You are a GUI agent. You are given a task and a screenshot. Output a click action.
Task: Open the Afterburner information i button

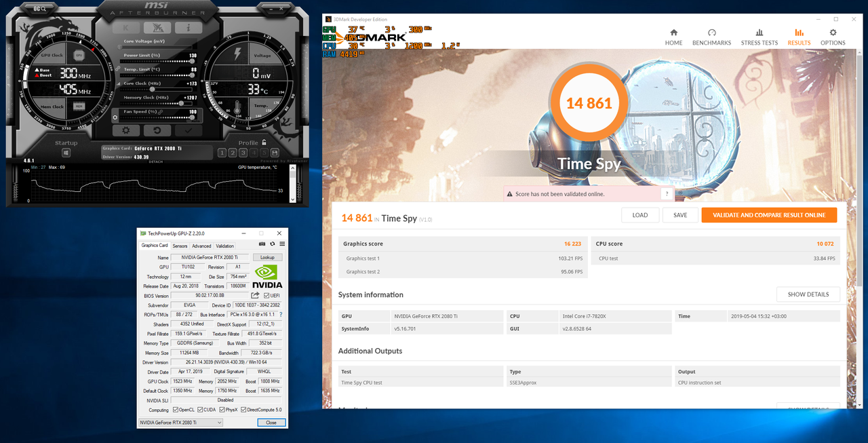pos(189,28)
